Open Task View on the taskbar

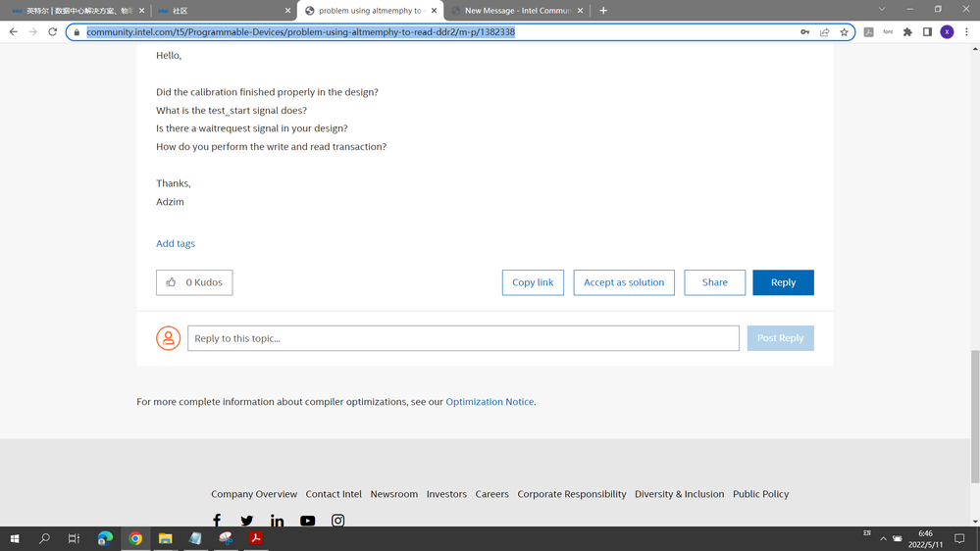pyautogui.click(x=74, y=538)
